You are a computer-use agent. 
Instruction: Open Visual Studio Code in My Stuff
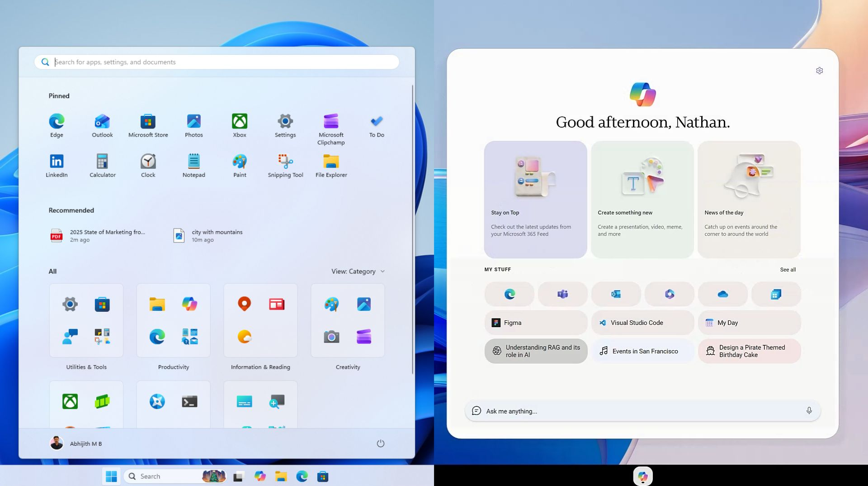(642, 323)
